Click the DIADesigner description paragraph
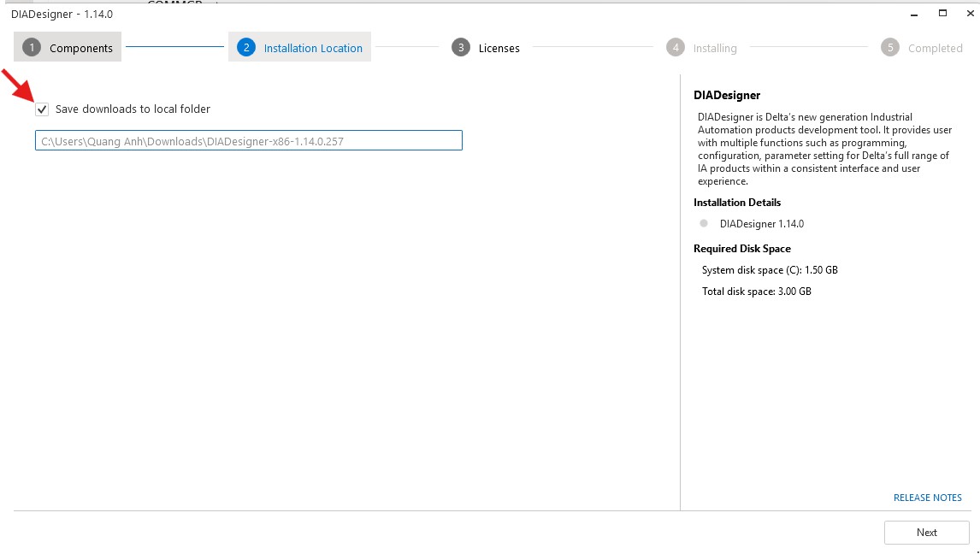 point(824,150)
